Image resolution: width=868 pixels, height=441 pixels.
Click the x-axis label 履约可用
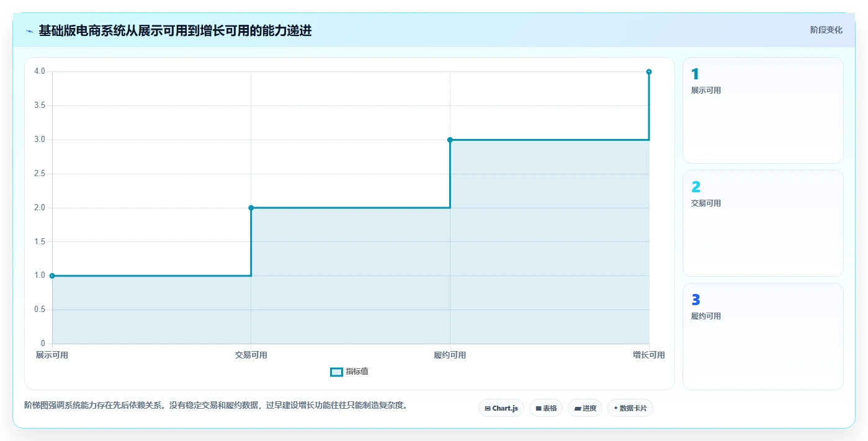(x=450, y=355)
